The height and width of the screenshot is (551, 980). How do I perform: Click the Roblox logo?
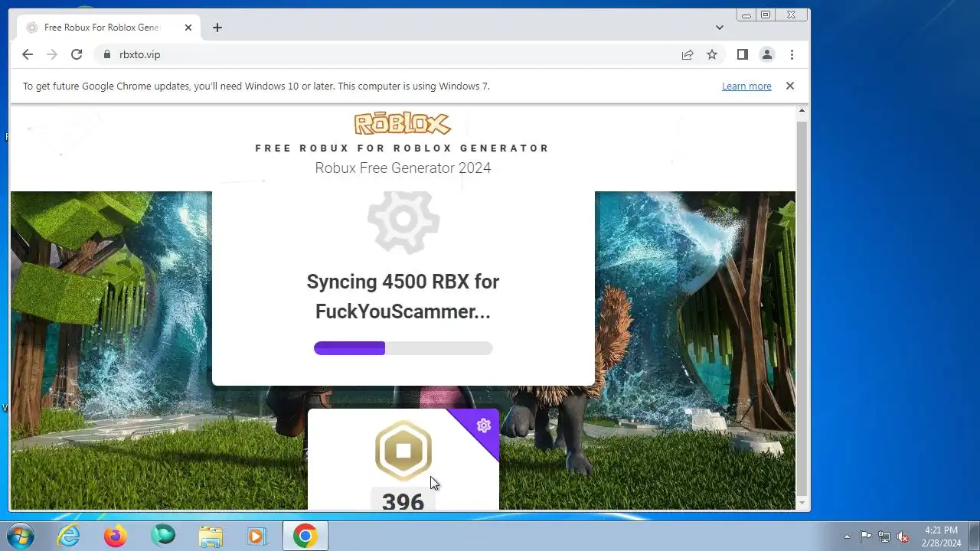pos(403,123)
